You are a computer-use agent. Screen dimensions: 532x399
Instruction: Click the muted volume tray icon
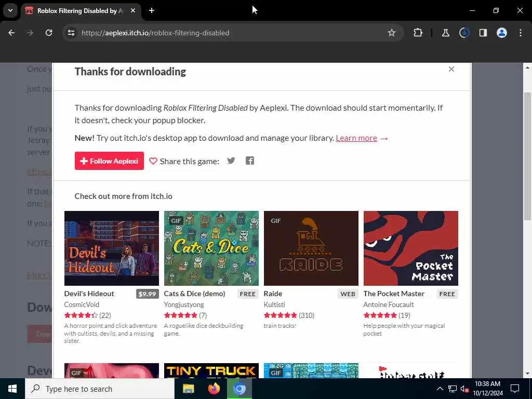(464, 389)
